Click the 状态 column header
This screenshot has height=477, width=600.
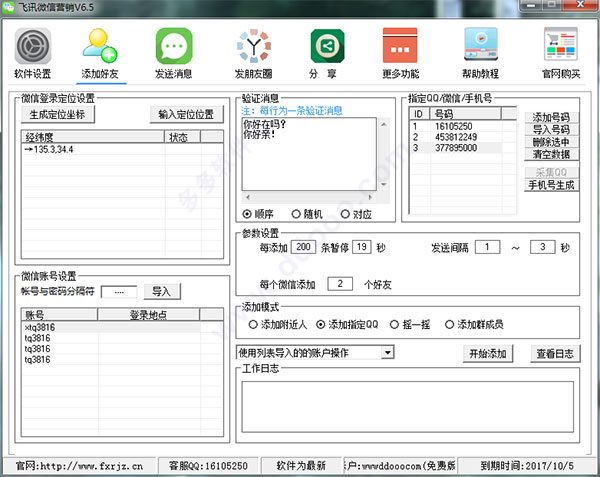[182, 137]
